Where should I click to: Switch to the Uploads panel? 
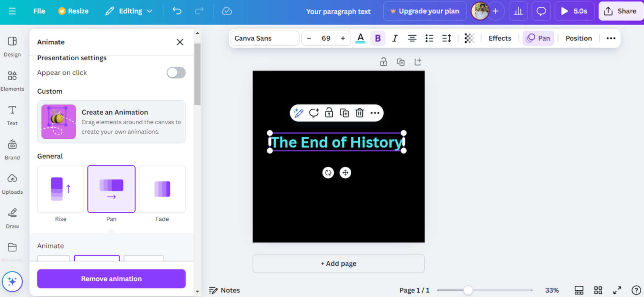[12, 183]
